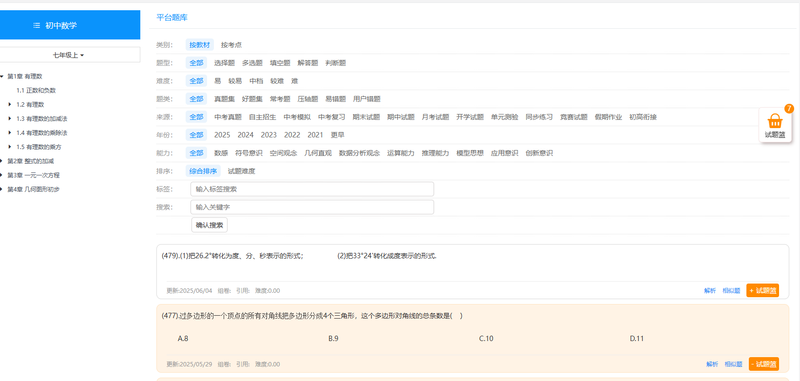
Task: Choose 全部 in the 难度 row
Action: (196, 81)
